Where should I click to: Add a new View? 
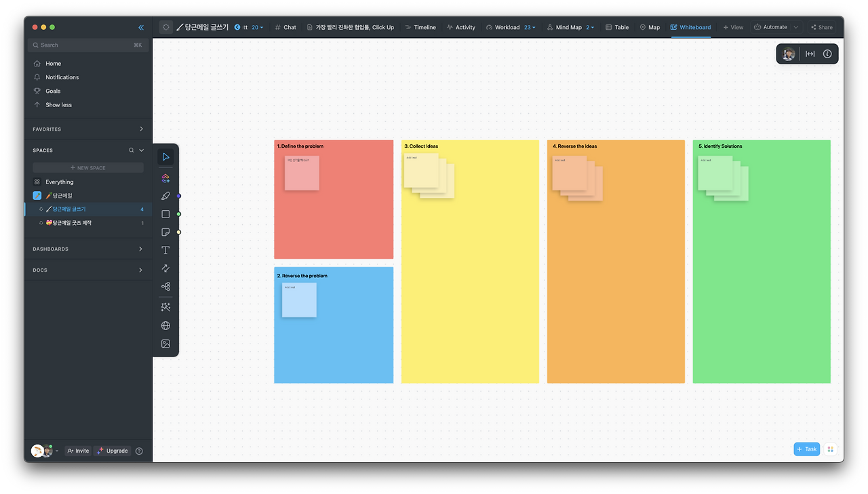pyautogui.click(x=733, y=28)
